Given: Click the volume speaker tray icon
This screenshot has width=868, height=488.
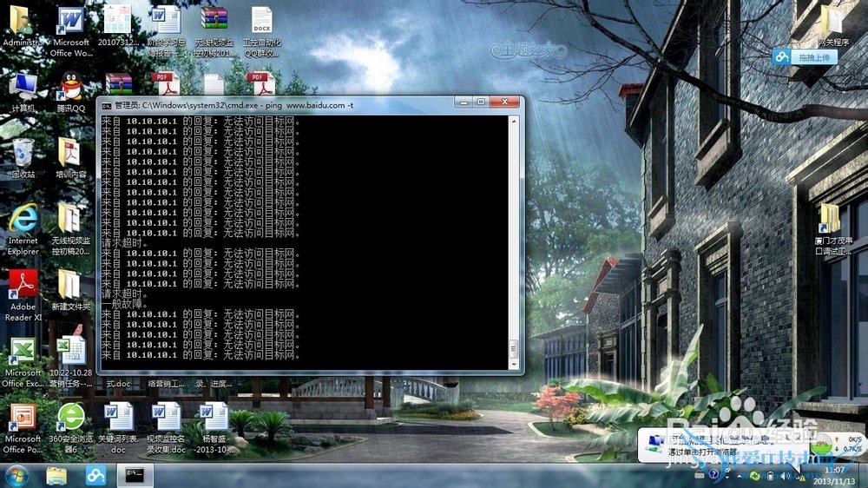Looking at the screenshot, I should coord(787,475).
